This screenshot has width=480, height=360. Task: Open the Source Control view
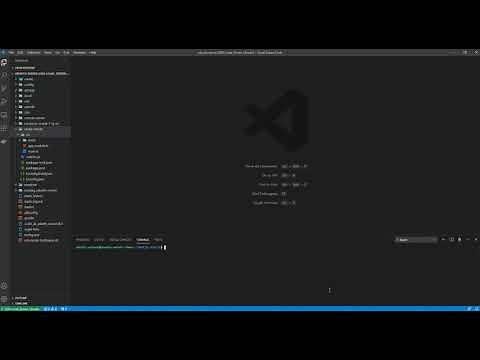click(x=4, y=89)
